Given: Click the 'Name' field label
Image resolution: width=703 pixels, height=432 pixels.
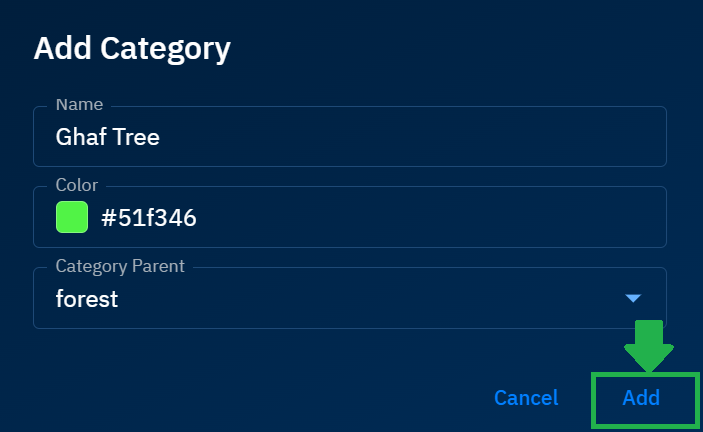Looking at the screenshot, I should [x=79, y=104].
